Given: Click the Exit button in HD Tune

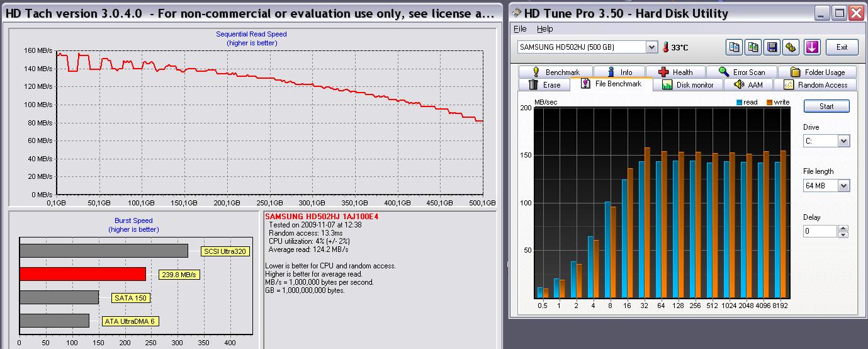Looking at the screenshot, I should 842,47.
